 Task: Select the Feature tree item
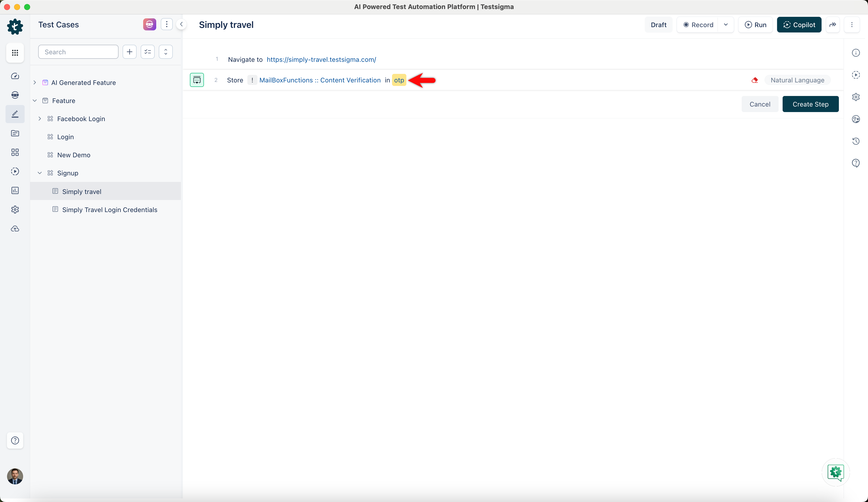(x=63, y=101)
